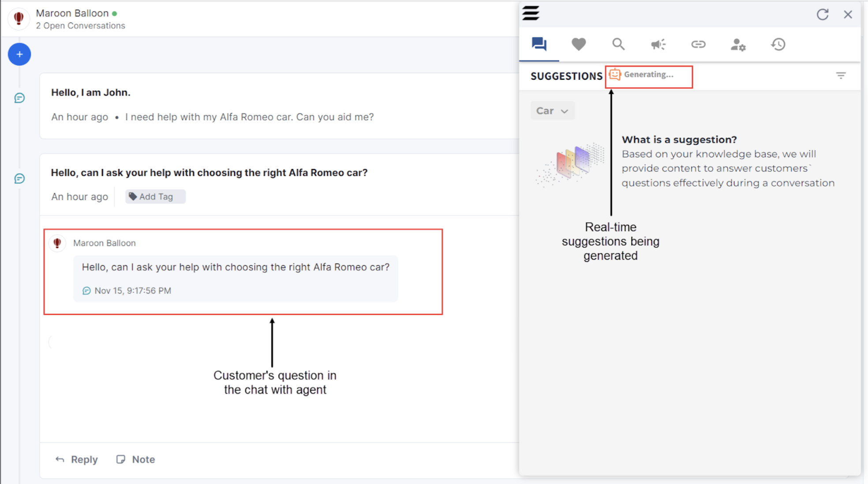The width and height of the screenshot is (868, 484).
Task: Click the Generating... status indicator
Action: tap(642, 74)
